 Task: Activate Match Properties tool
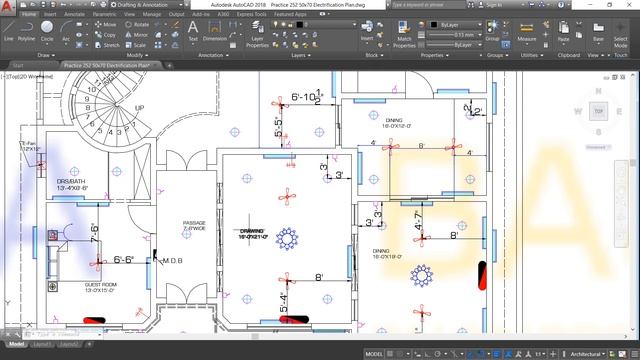coord(404,34)
